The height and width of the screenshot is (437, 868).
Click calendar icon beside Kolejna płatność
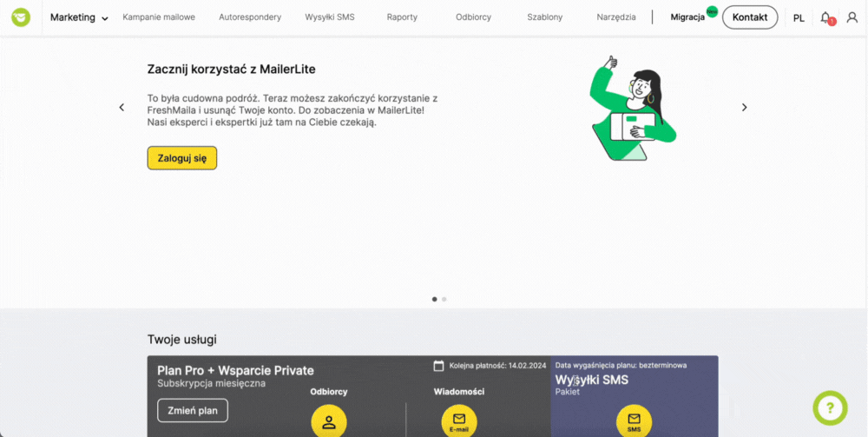439,366
